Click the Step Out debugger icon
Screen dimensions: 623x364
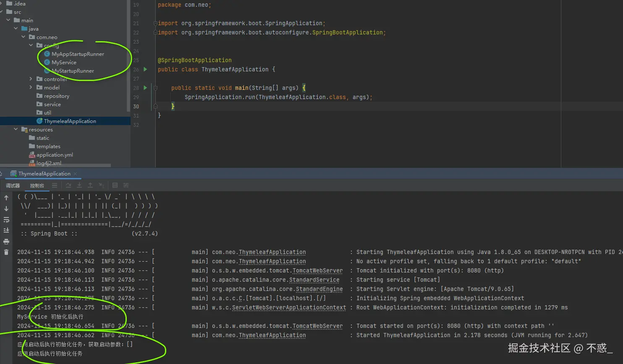coord(90,185)
